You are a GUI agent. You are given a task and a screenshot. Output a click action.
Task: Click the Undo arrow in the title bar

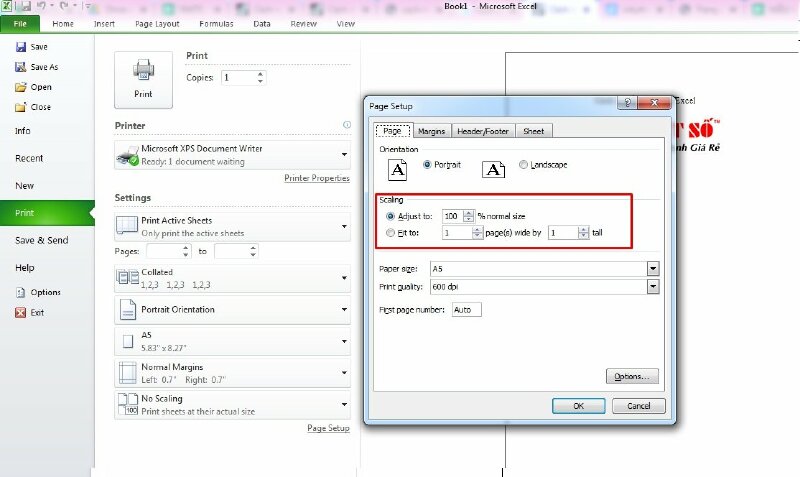[42, 6]
